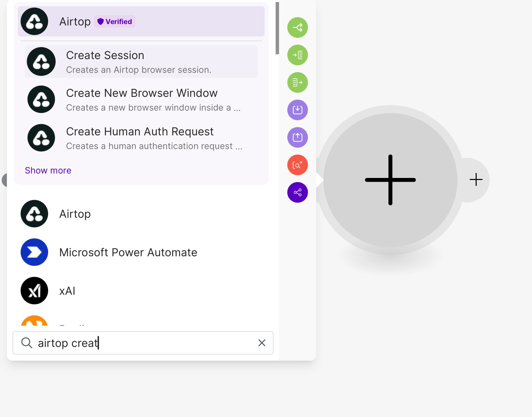The width and height of the screenshot is (532, 417).
Task: Focus the 'airtop creat' search field
Action: tap(144, 343)
